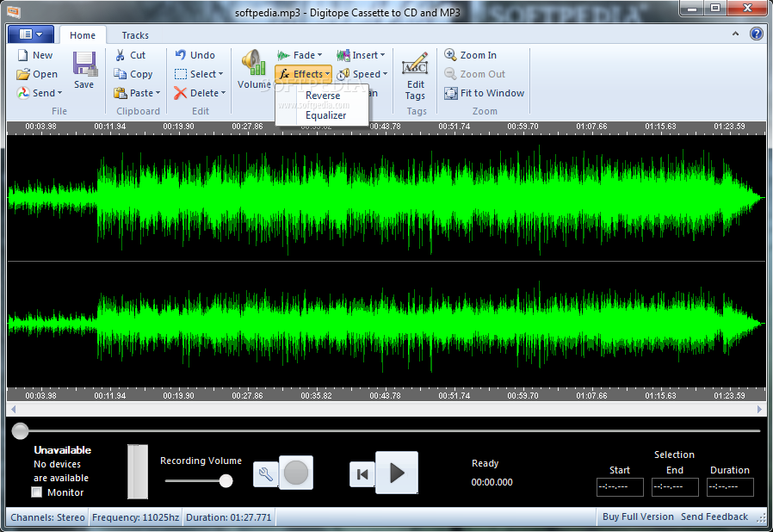This screenshot has width=773, height=532.
Task: Click the Selection Start time field
Action: click(x=620, y=487)
